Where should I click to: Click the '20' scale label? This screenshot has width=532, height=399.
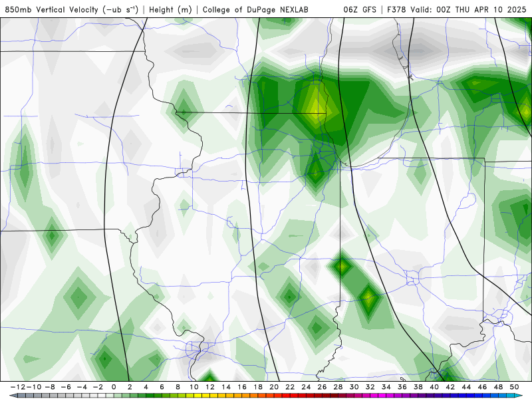point(274,387)
